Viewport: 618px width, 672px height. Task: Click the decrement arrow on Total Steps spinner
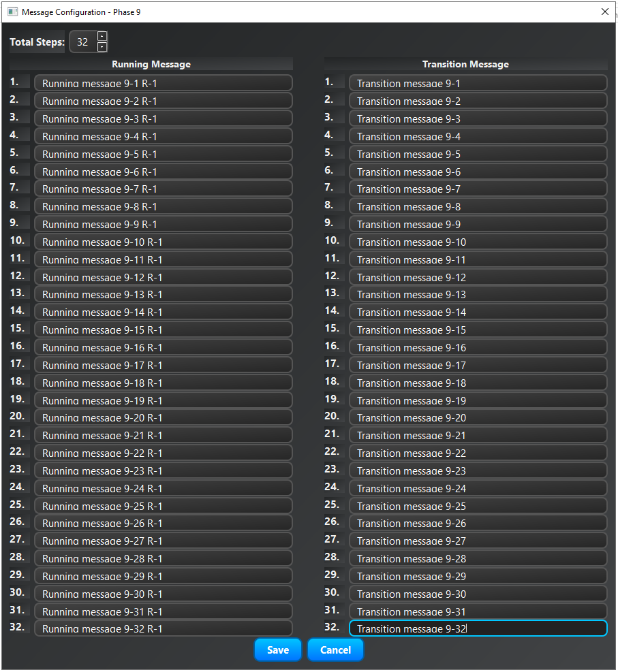click(102, 47)
